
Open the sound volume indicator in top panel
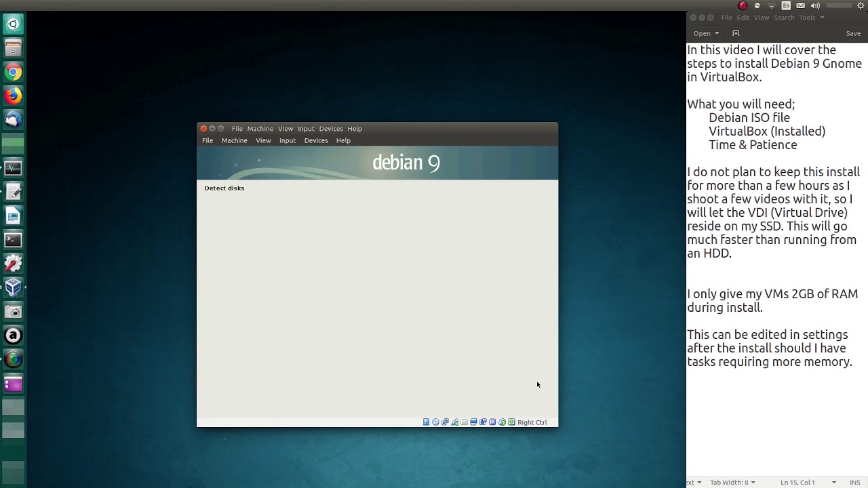click(x=814, y=5)
